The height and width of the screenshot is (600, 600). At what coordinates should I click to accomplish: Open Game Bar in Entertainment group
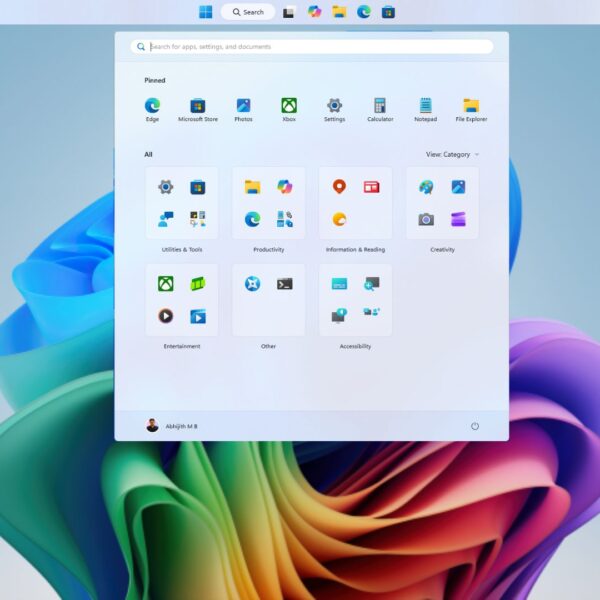point(198,284)
